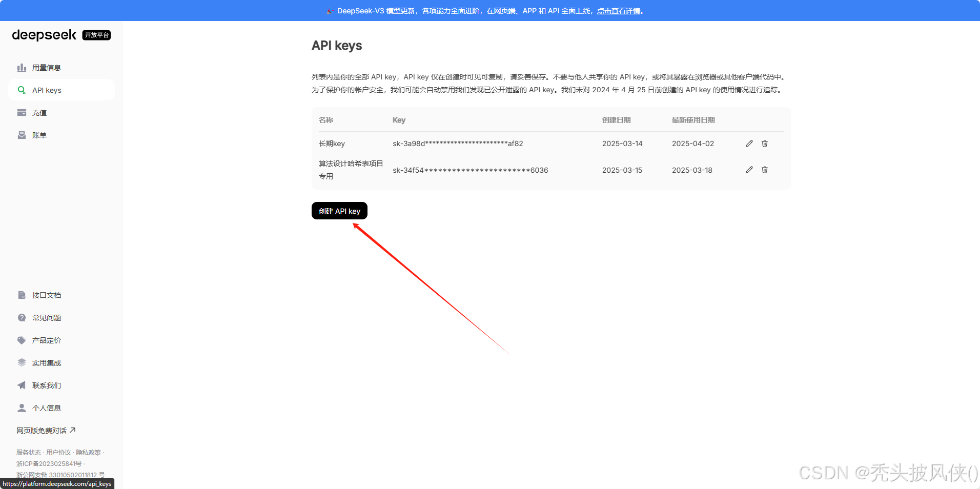Click the 账单 envelope icon
The width and height of the screenshot is (980, 489).
tap(22, 135)
